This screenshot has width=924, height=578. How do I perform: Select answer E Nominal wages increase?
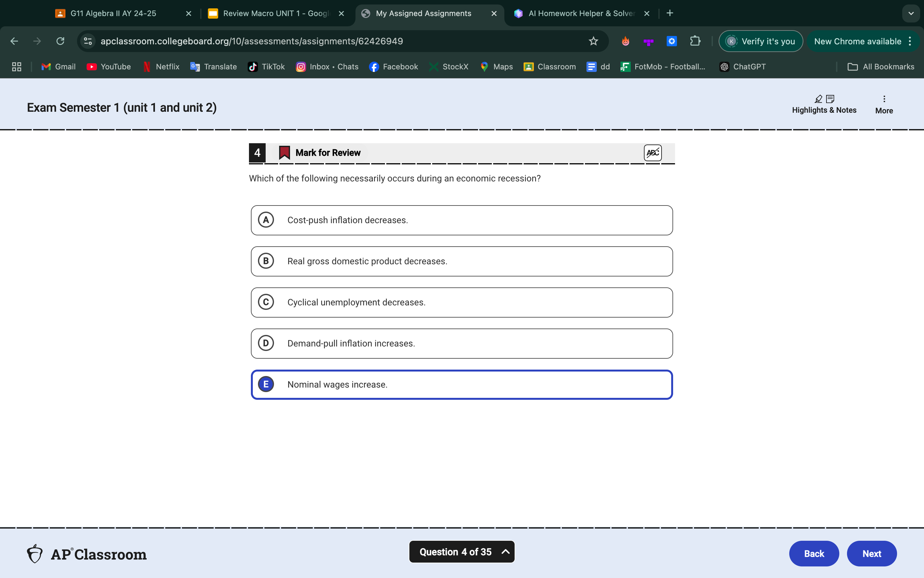click(x=462, y=385)
